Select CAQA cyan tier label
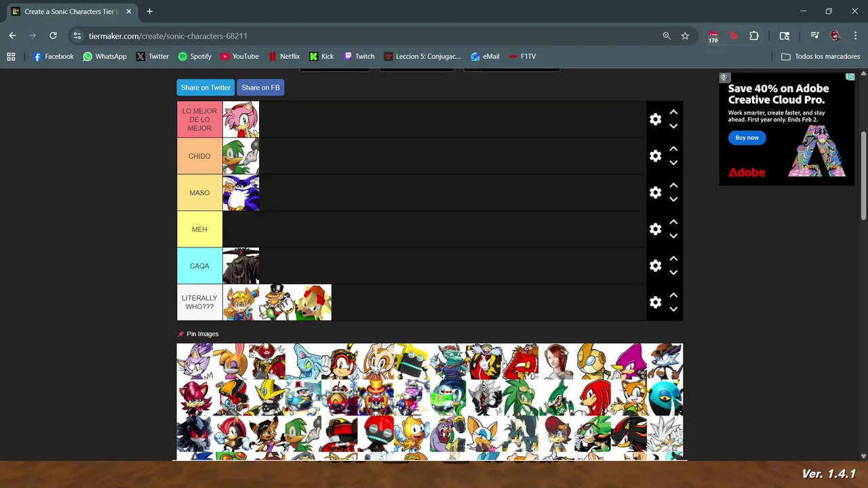The width and height of the screenshot is (868, 488). tap(199, 266)
